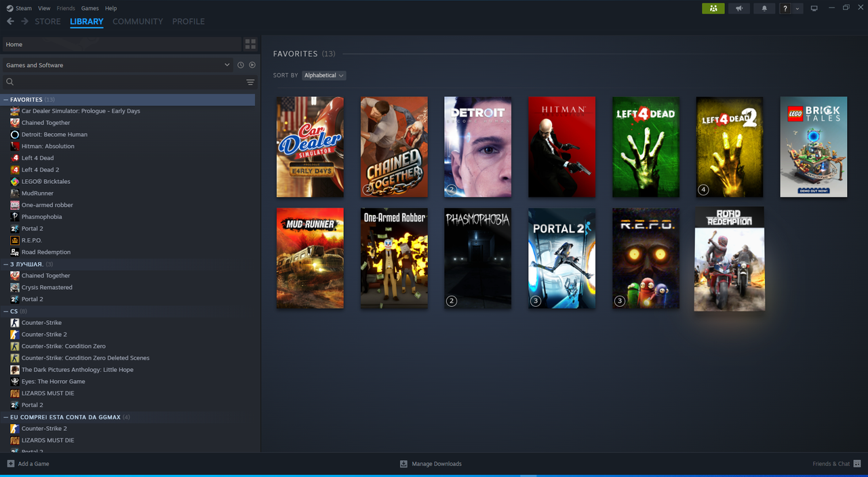Screen dimensions: 868x477
Task: Switch to the COMMUNITY tab
Action: [138, 22]
